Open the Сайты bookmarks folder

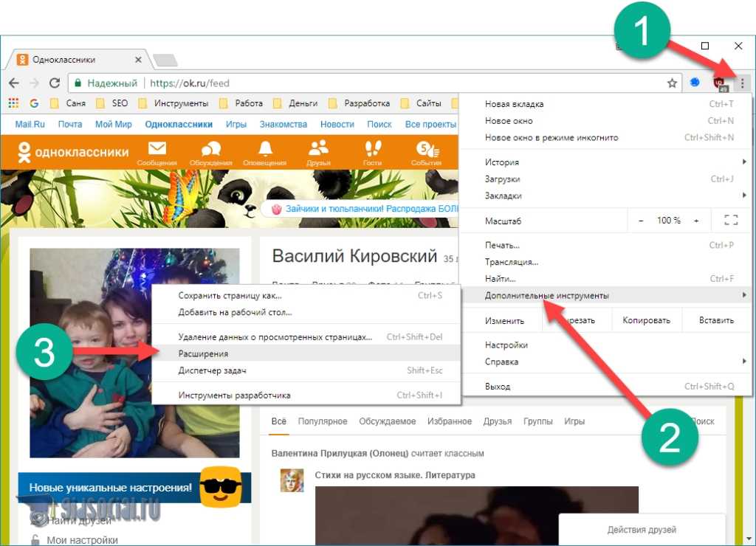[421, 103]
